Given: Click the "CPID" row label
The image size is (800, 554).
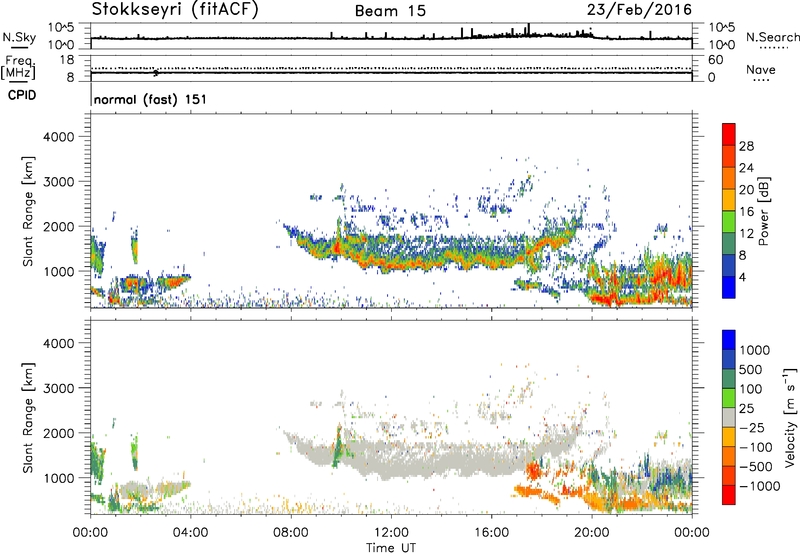Looking at the screenshot, I should [22, 95].
